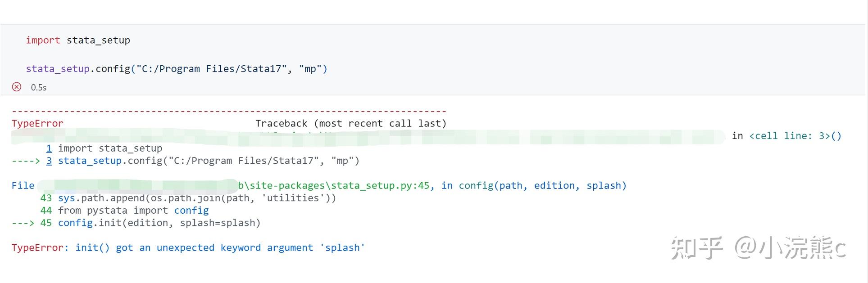The height and width of the screenshot is (283, 868).
Task: Click 'config(path, edition, splash)' function signature
Action: point(542,186)
